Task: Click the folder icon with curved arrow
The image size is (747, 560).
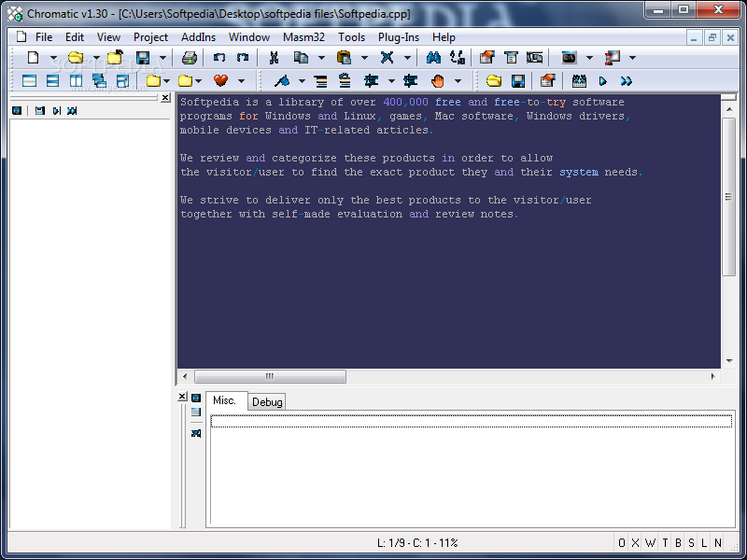Action: tap(115, 58)
